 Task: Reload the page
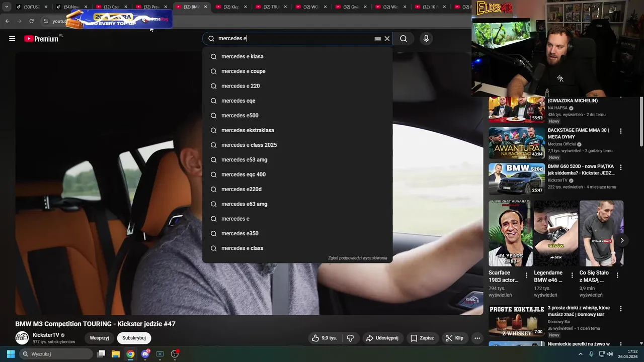tap(31, 21)
